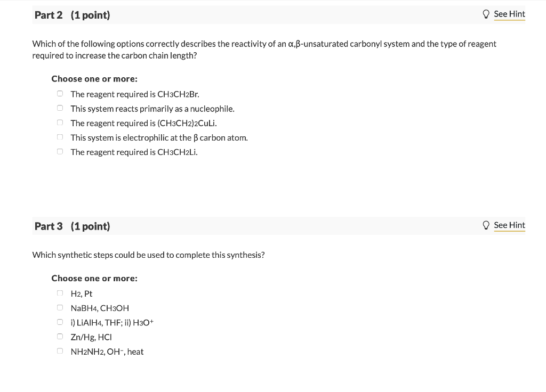Viewport: 546px width, 392px height.
Task: Click the 'Which synthetic steps' question text
Action: pyautogui.click(x=148, y=255)
